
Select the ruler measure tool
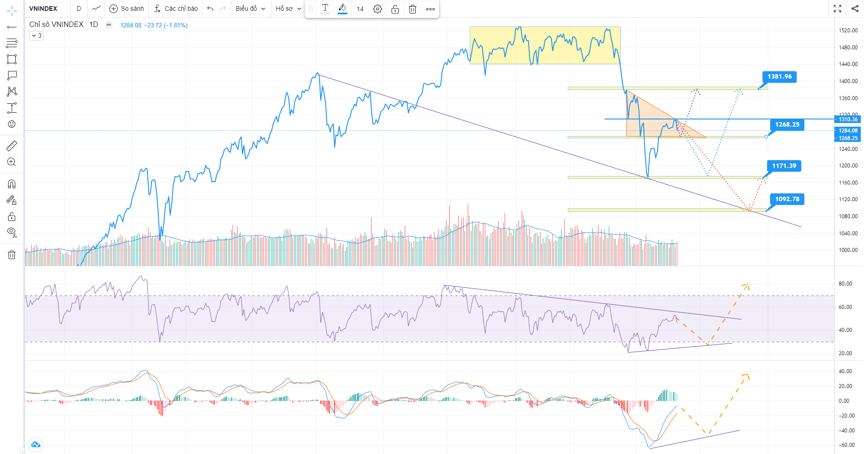[x=12, y=145]
